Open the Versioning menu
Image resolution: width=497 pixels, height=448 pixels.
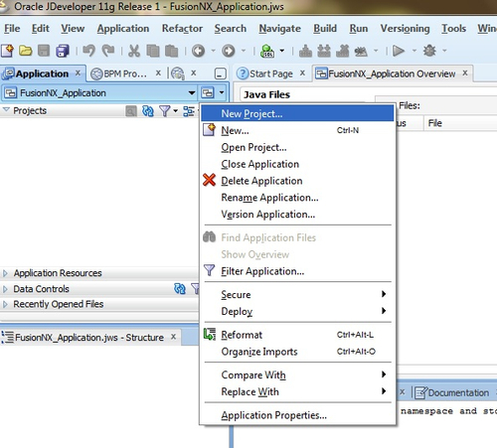[x=405, y=29]
